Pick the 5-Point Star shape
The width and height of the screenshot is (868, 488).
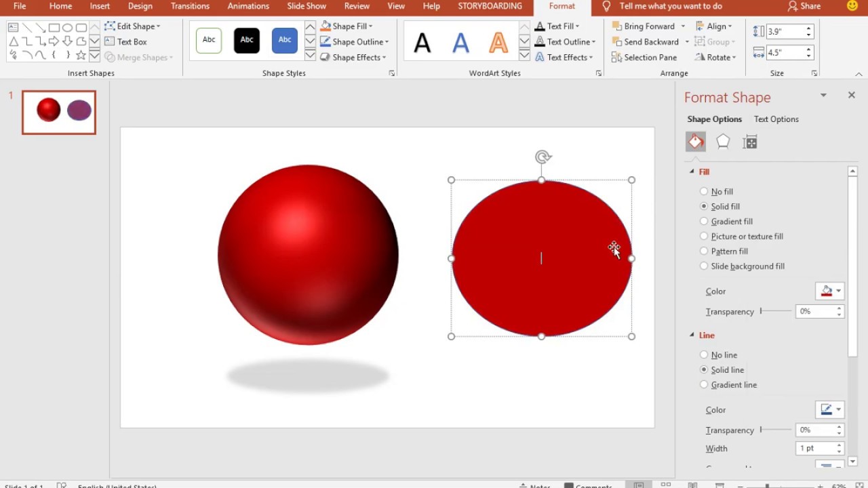tap(81, 55)
